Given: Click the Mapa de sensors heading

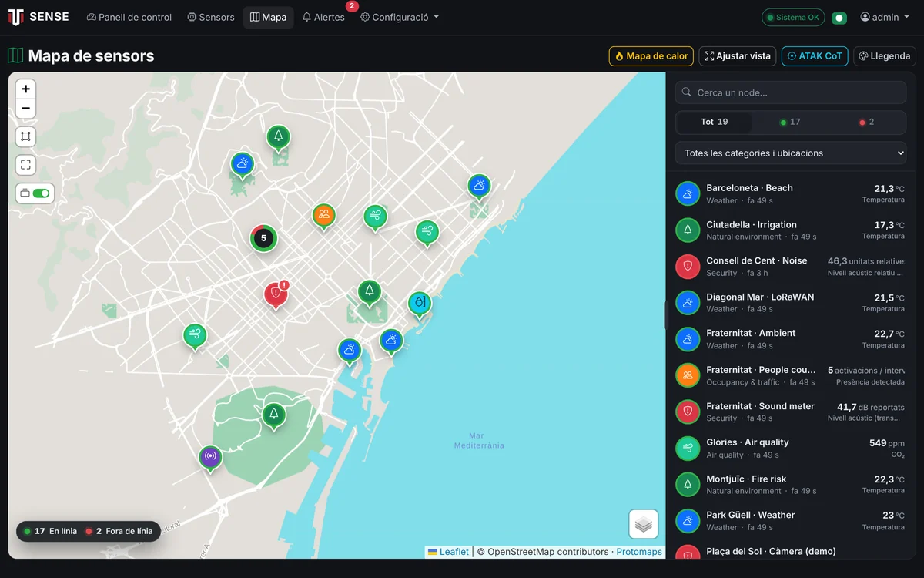Looking at the screenshot, I should click(91, 55).
